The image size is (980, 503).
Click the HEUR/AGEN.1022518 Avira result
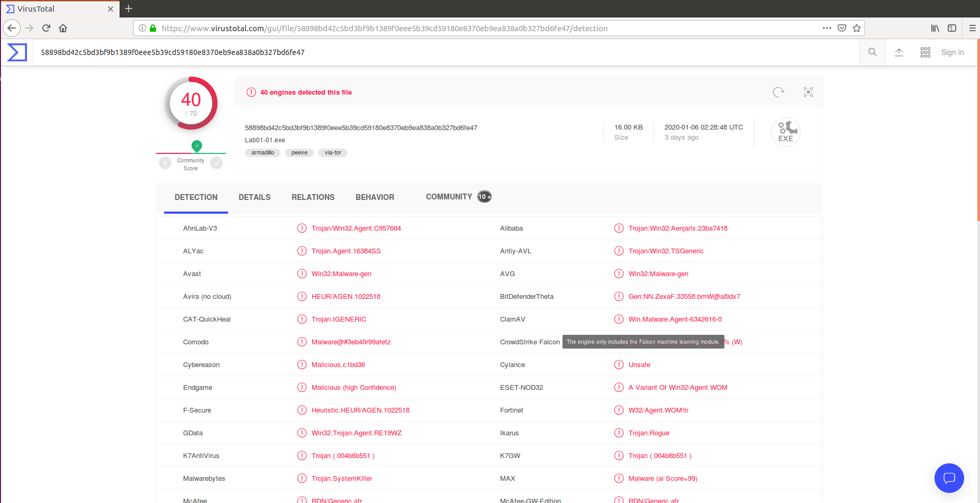346,297
